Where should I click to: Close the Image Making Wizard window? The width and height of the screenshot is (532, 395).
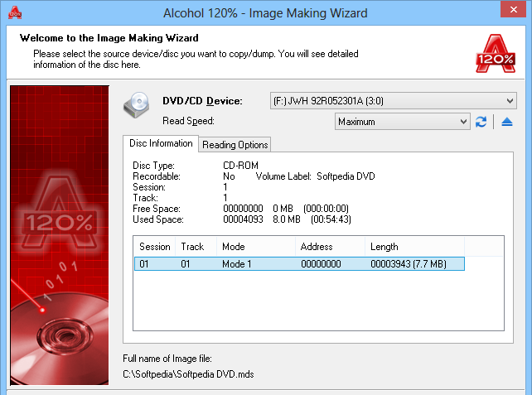[513, 9]
